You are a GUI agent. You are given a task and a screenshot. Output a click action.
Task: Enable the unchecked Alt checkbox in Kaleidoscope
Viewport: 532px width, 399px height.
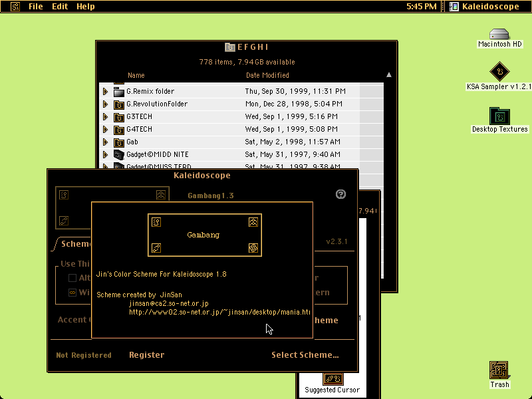pyautogui.click(x=72, y=278)
